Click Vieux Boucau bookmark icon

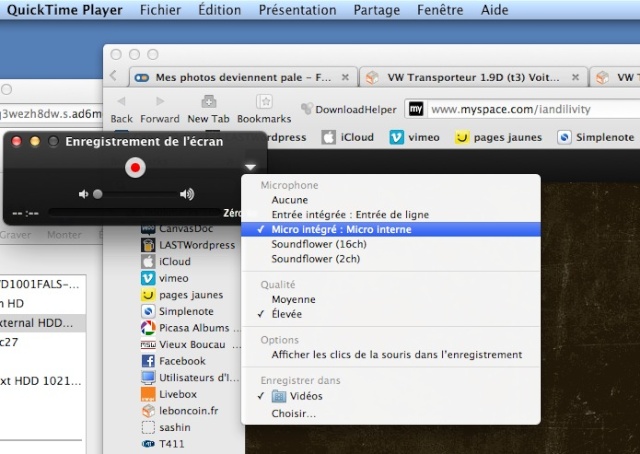[148, 345]
